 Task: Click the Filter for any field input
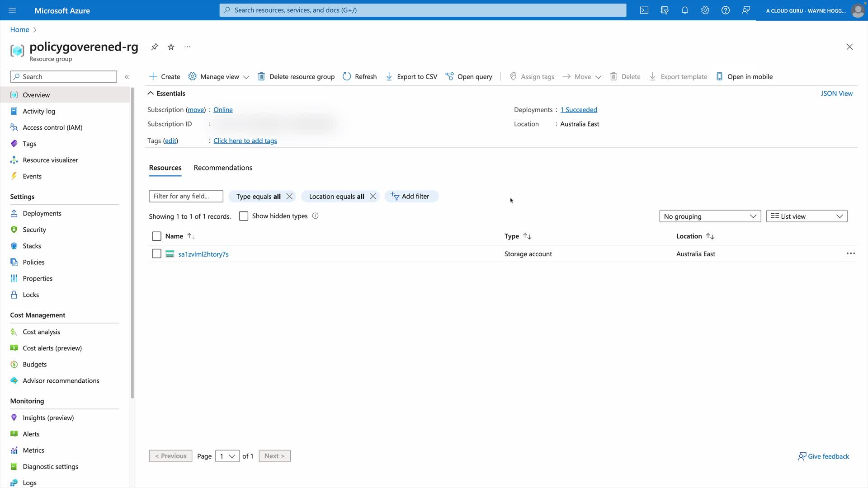pyautogui.click(x=186, y=196)
